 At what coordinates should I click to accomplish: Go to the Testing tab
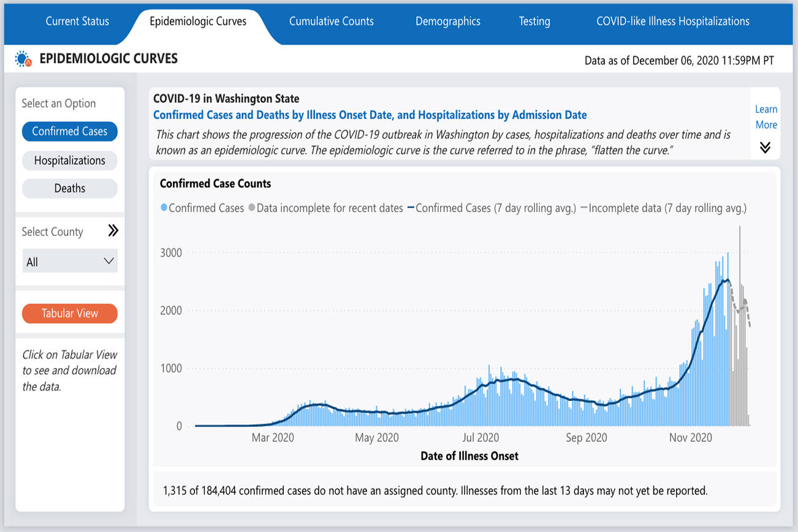(x=534, y=21)
